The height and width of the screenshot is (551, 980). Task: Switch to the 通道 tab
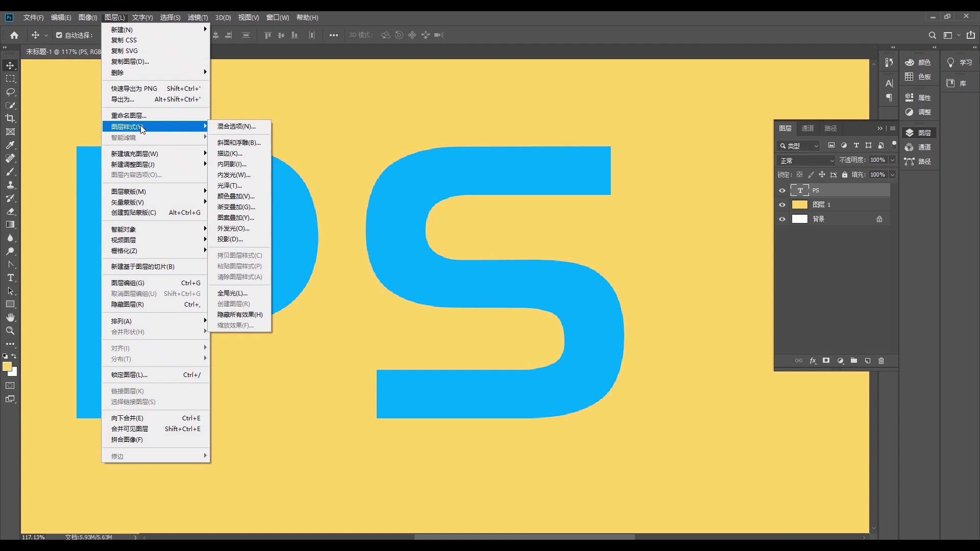point(807,128)
